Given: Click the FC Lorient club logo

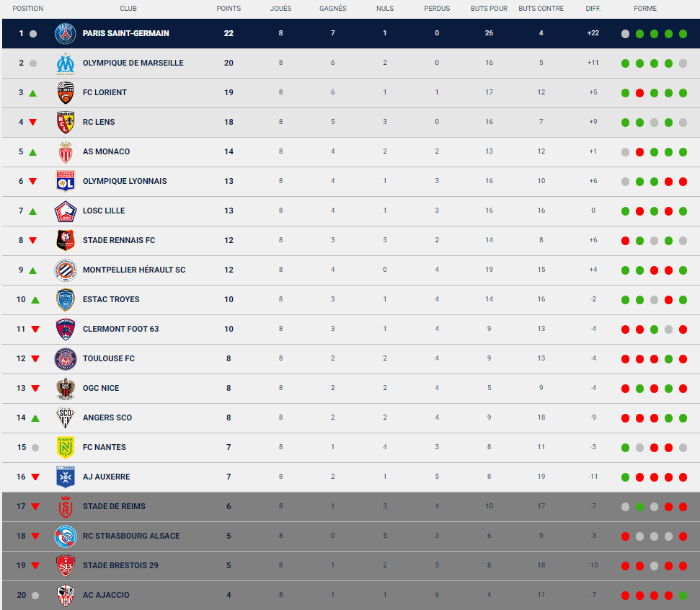Looking at the screenshot, I should [66, 93].
